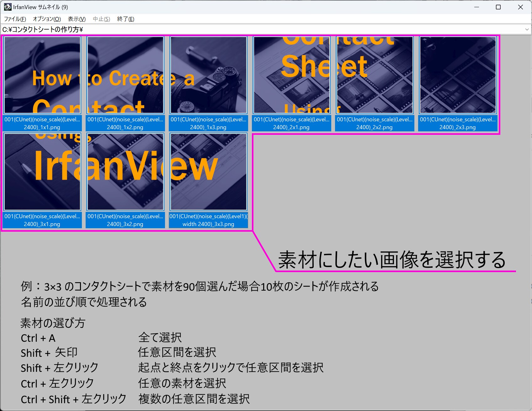Minimize the IrfanView thumbnail window
The image size is (532, 411).
click(476, 7)
